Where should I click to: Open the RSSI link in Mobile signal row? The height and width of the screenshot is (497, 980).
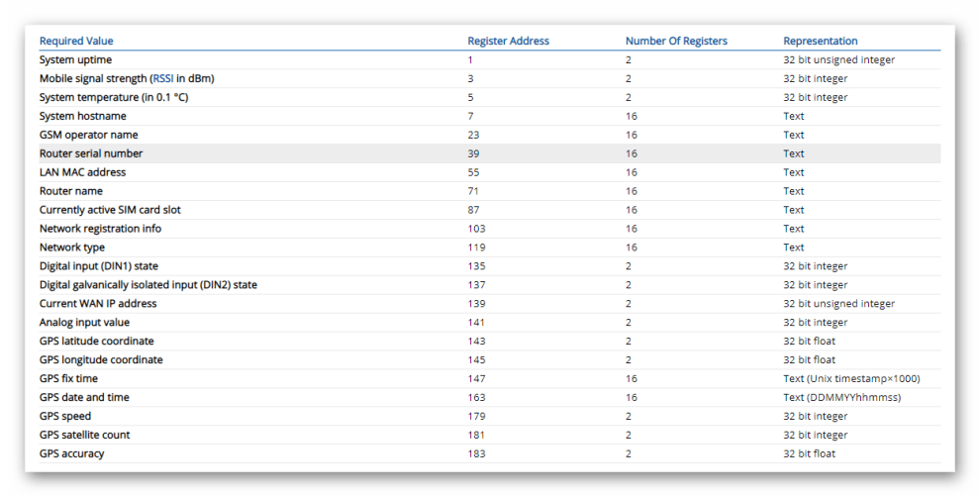coord(163,79)
